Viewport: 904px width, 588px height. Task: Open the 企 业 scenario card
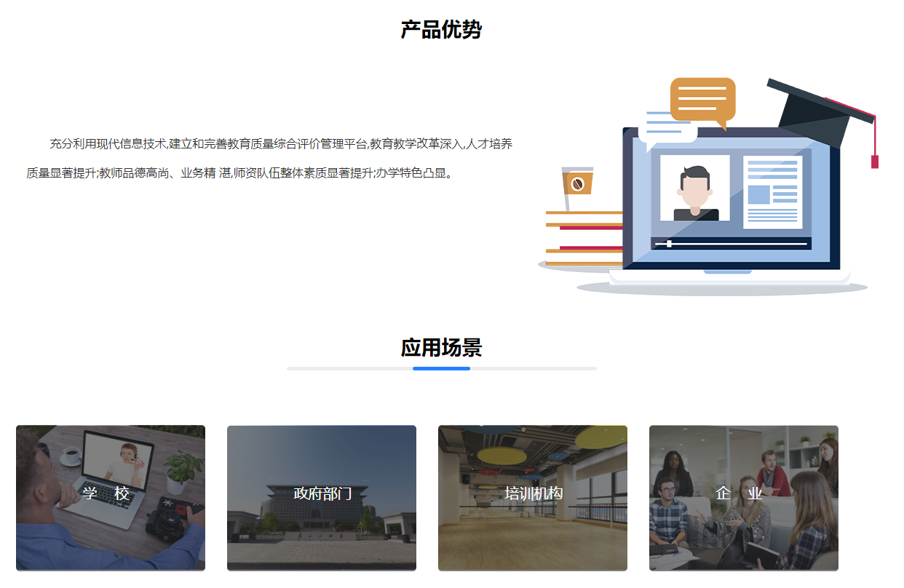click(744, 498)
